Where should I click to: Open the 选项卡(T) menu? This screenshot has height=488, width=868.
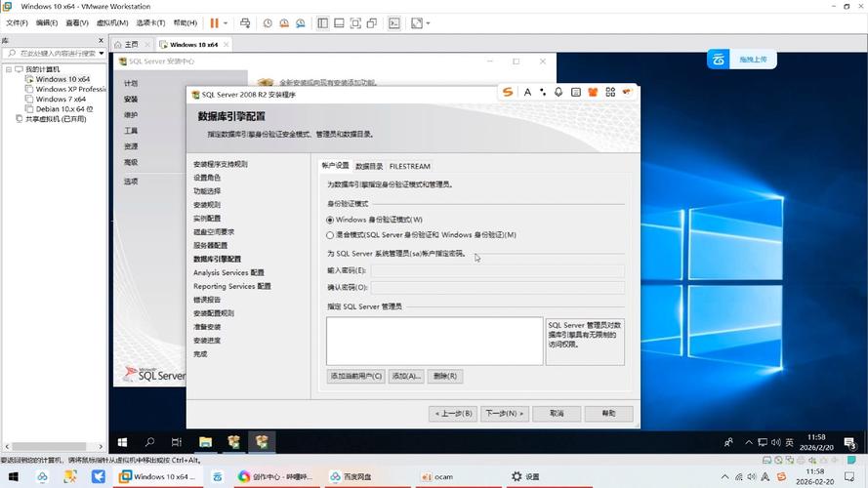(x=150, y=22)
